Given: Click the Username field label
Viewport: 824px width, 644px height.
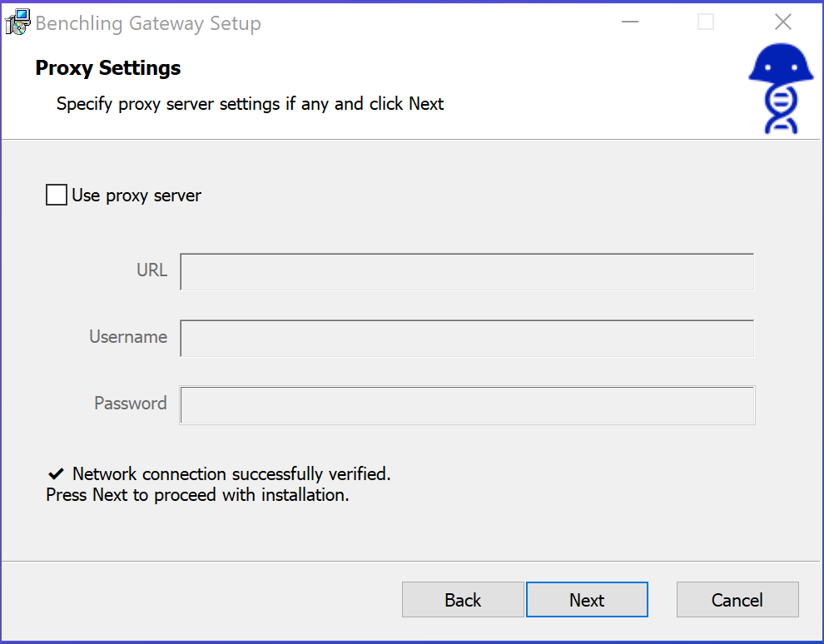Looking at the screenshot, I should [x=128, y=337].
